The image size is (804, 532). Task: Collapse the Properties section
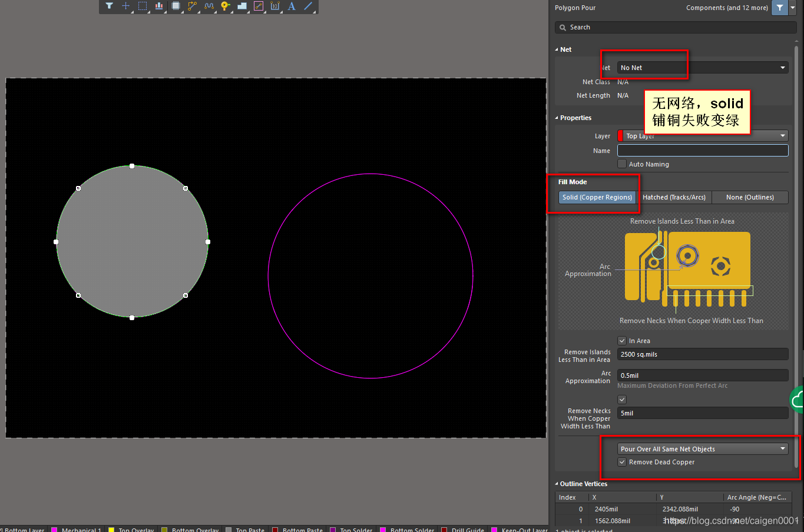557,118
